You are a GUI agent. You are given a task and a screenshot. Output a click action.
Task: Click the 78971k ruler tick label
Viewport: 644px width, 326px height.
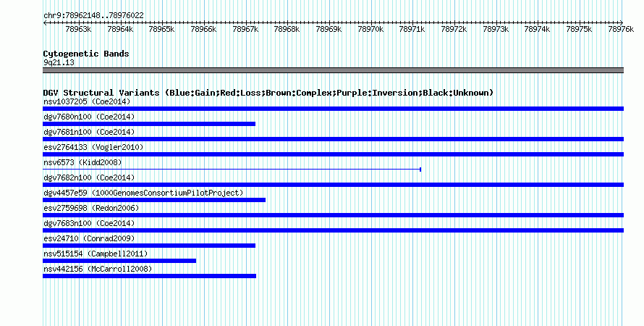tap(412, 29)
